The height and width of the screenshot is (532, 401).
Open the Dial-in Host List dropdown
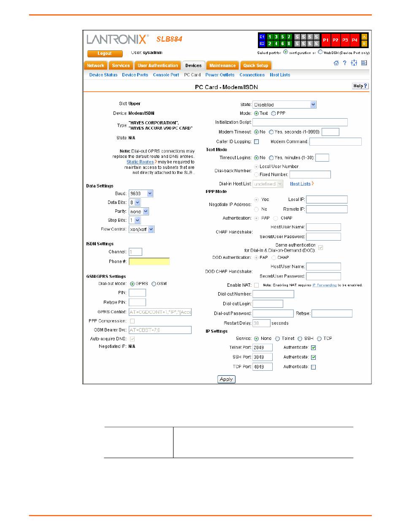(x=268, y=184)
